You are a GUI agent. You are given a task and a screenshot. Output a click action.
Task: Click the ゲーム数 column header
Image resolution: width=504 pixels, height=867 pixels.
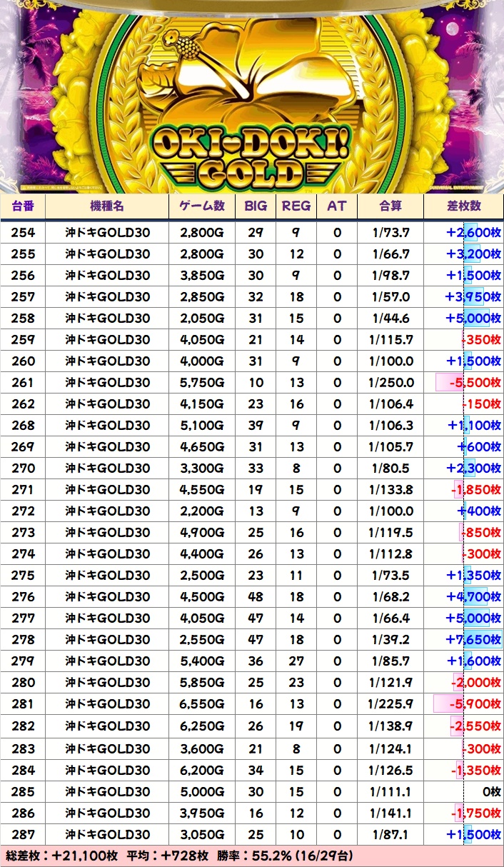click(x=202, y=206)
